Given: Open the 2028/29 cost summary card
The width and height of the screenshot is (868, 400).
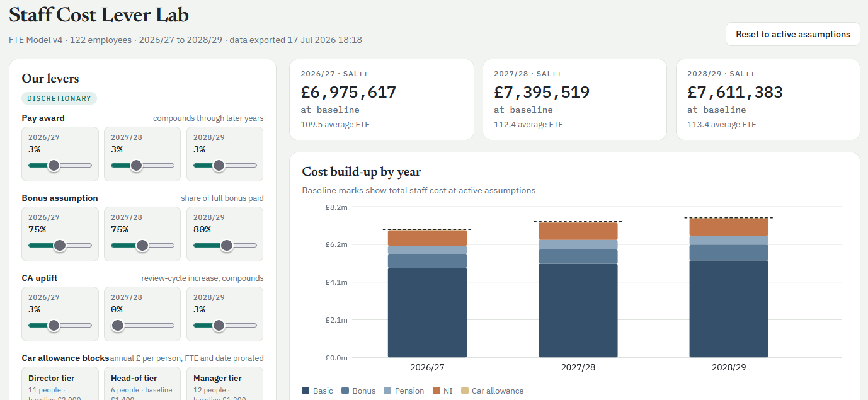Looking at the screenshot, I should pos(768,100).
